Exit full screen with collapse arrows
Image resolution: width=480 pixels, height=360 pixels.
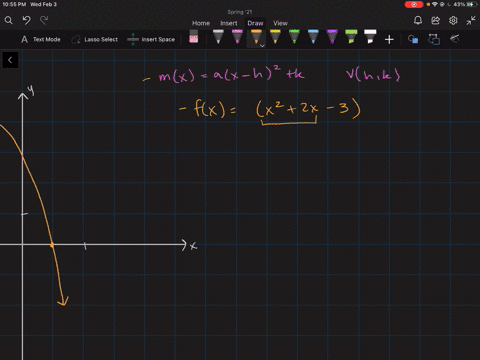pos(471,21)
